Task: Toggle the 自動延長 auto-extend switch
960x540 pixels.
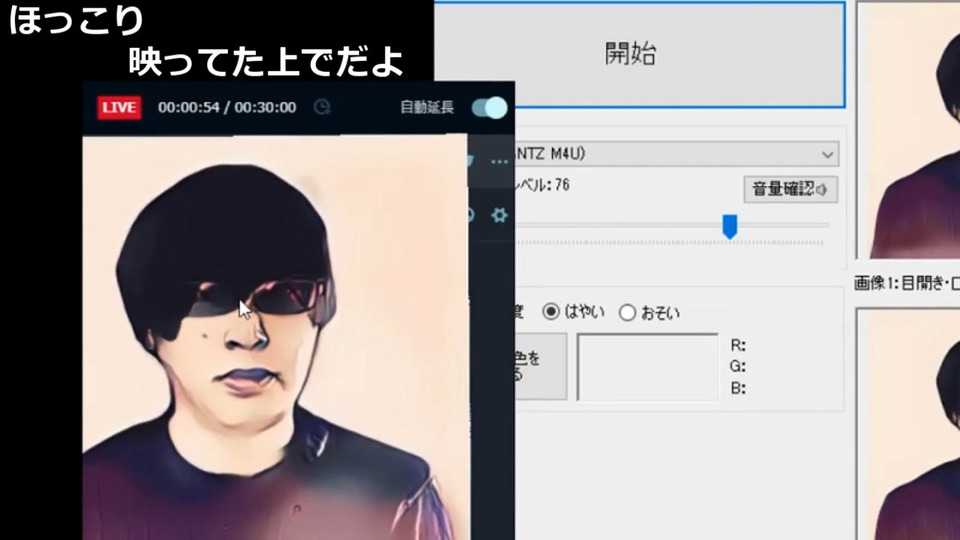Action: (x=489, y=108)
